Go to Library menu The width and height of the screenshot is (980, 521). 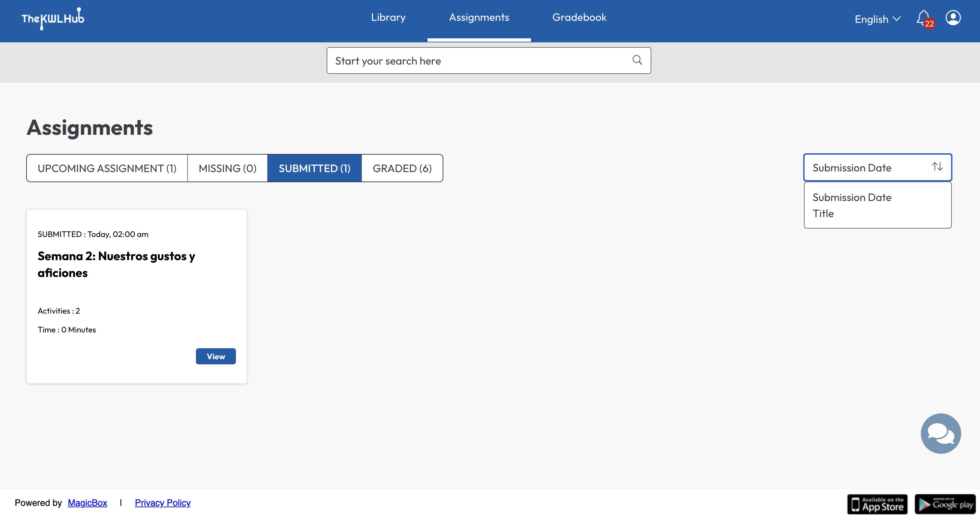click(x=388, y=17)
